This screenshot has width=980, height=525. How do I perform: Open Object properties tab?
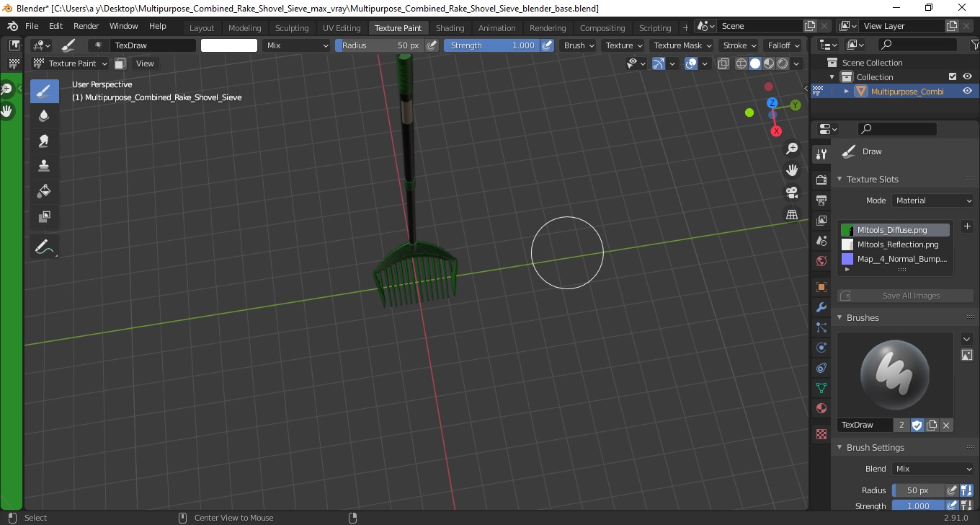(x=821, y=287)
